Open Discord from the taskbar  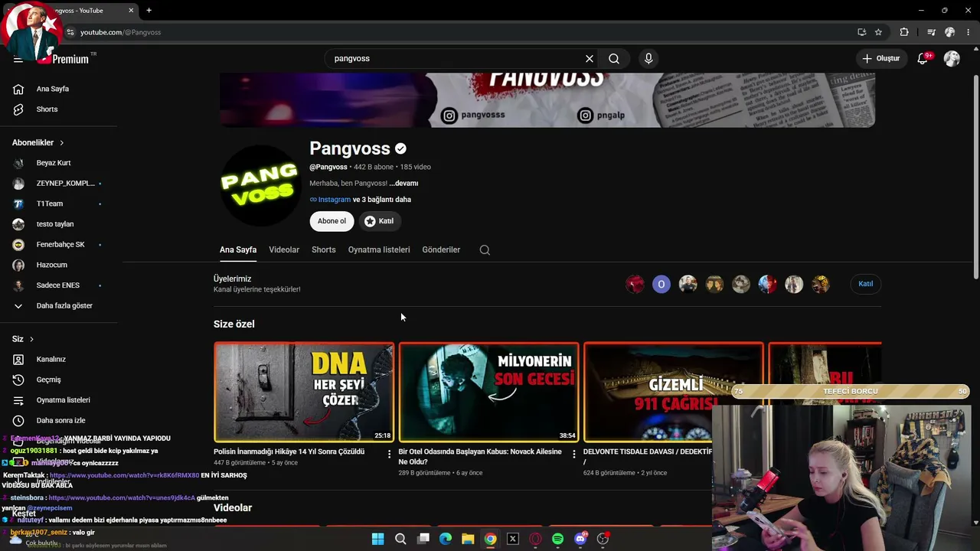(x=580, y=539)
